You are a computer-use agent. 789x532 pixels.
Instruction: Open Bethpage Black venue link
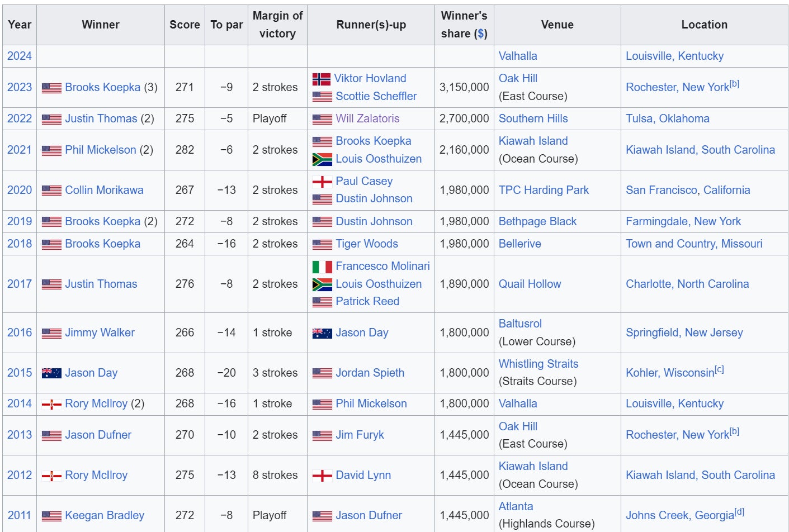point(537,221)
